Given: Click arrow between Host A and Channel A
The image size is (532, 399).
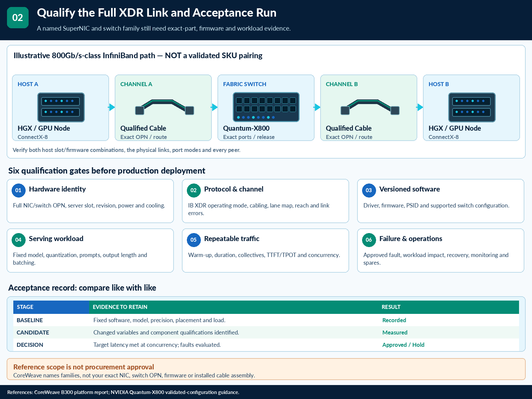Looking at the screenshot, I should point(112,107).
